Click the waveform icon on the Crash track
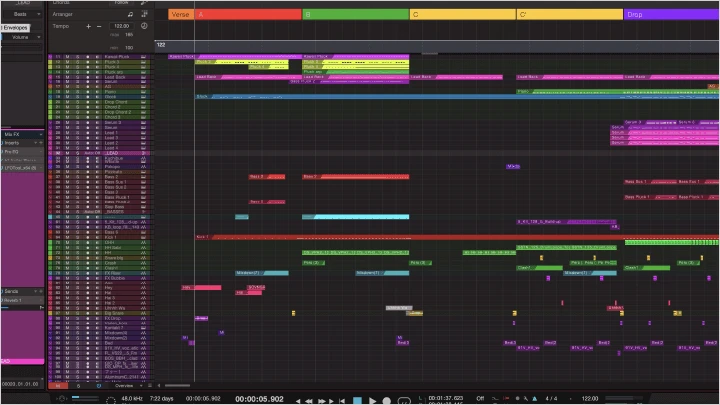This screenshot has height=405, width=720. (143, 263)
